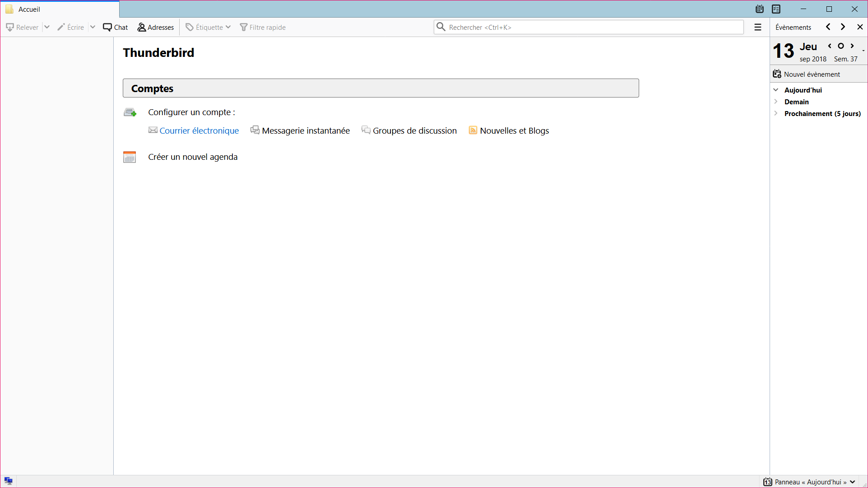Click the Sem. 37 week label
This screenshot has height=488, width=868.
tap(845, 59)
